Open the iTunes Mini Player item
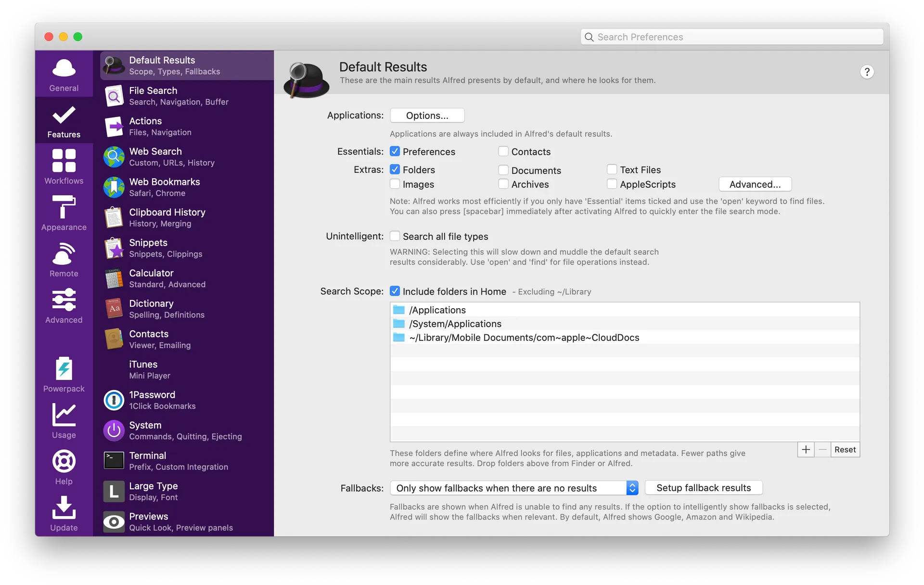The image size is (924, 585). pos(187,370)
